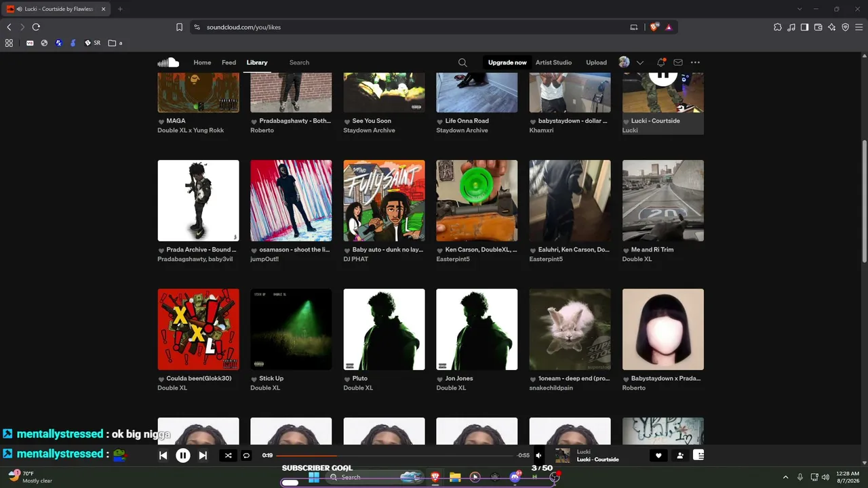The width and height of the screenshot is (868, 488).
Task: Open the Windows Start menu
Action: (314, 477)
